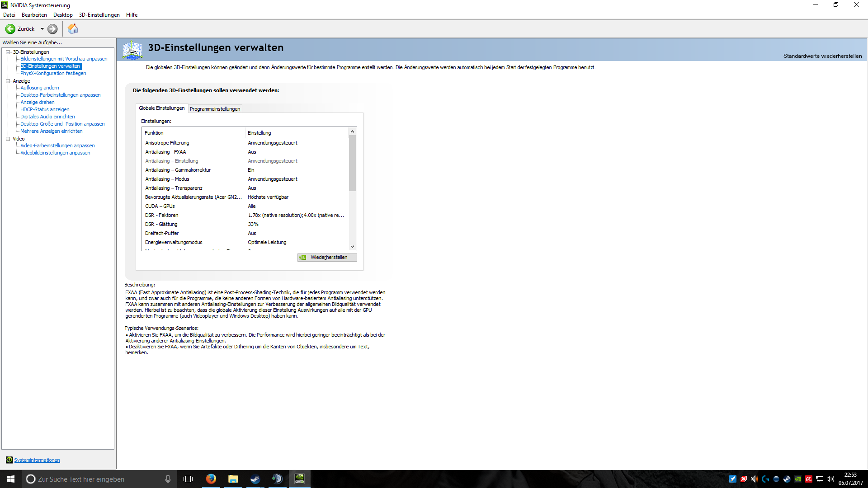Image resolution: width=868 pixels, height=488 pixels.
Task: Open the 3D-Einstellungen menu in the menu bar
Action: click(99, 15)
